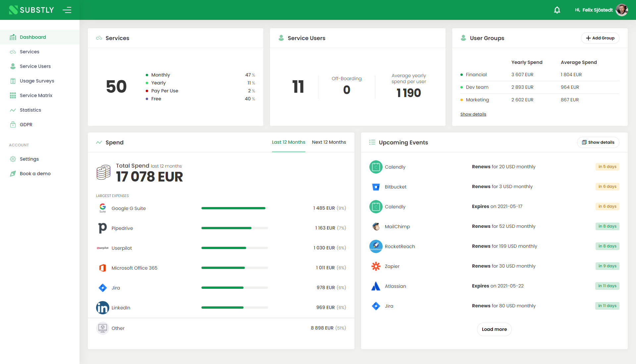
Task: Open Service Users in the sidebar
Action: point(40,66)
